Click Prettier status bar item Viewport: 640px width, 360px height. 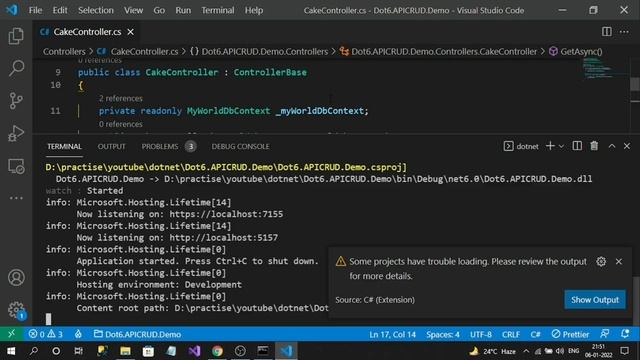coord(570,334)
